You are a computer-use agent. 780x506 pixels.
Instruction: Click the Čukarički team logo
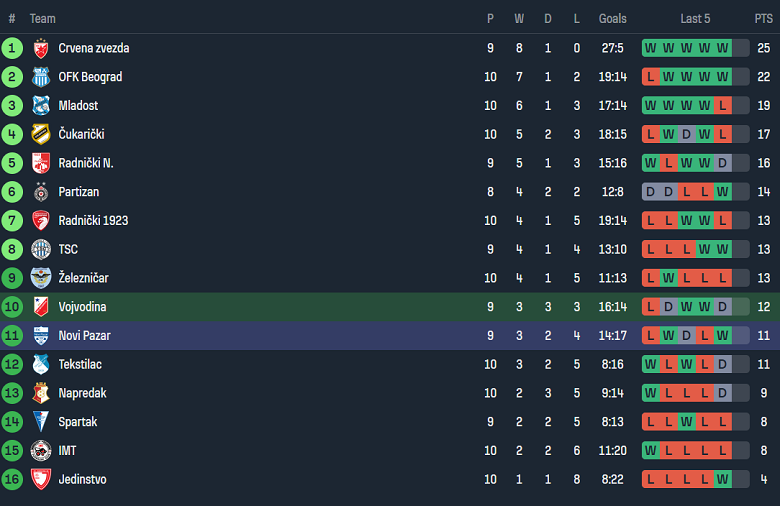pos(41,134)
